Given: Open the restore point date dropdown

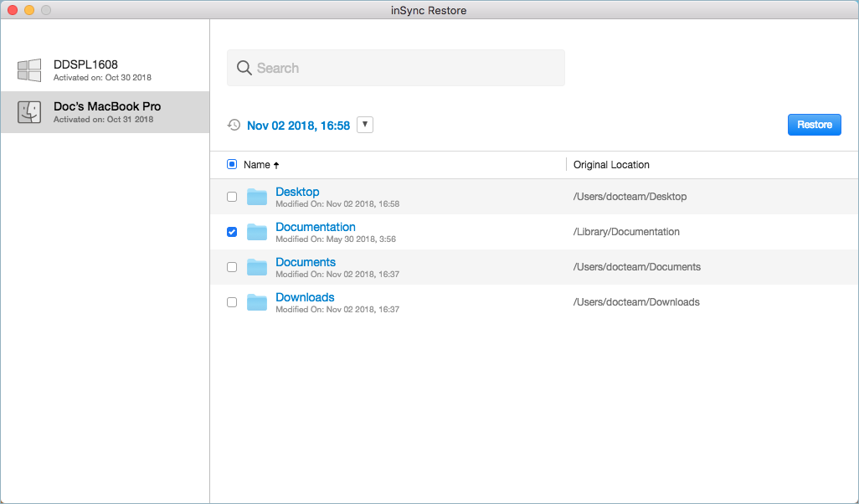Looking at the screenshot, I should pos(365,124).
